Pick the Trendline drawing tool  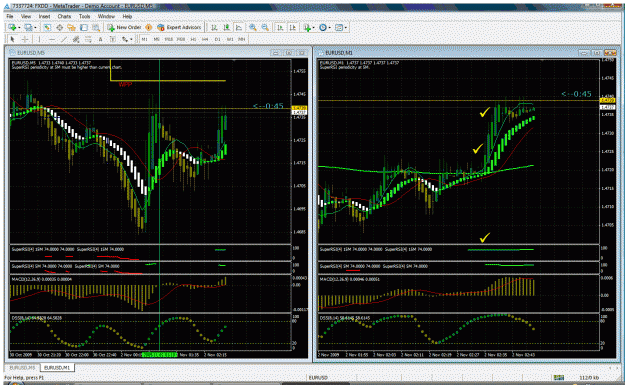(64, 39)
